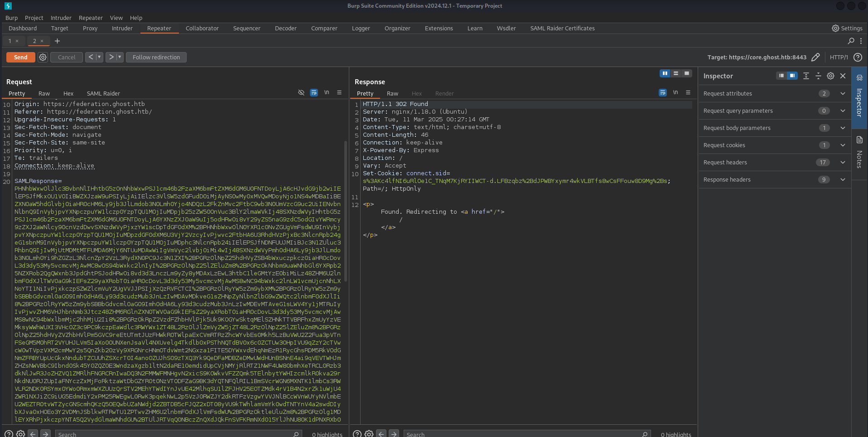This screenshot has width=868, height=437.
Task: Go to previous match in Response search
Action: 381,434
